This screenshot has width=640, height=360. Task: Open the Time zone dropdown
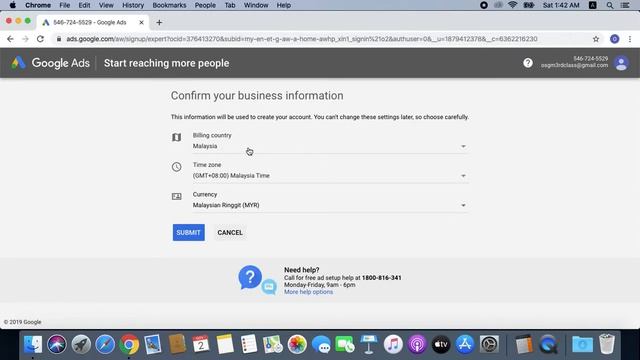330,176
